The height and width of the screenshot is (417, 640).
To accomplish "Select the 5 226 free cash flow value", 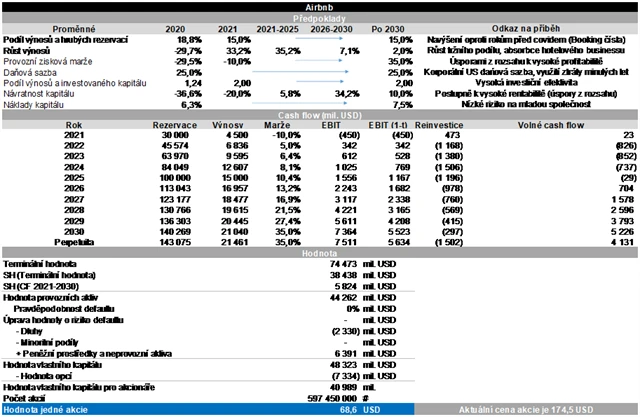I will click(622, 232).
